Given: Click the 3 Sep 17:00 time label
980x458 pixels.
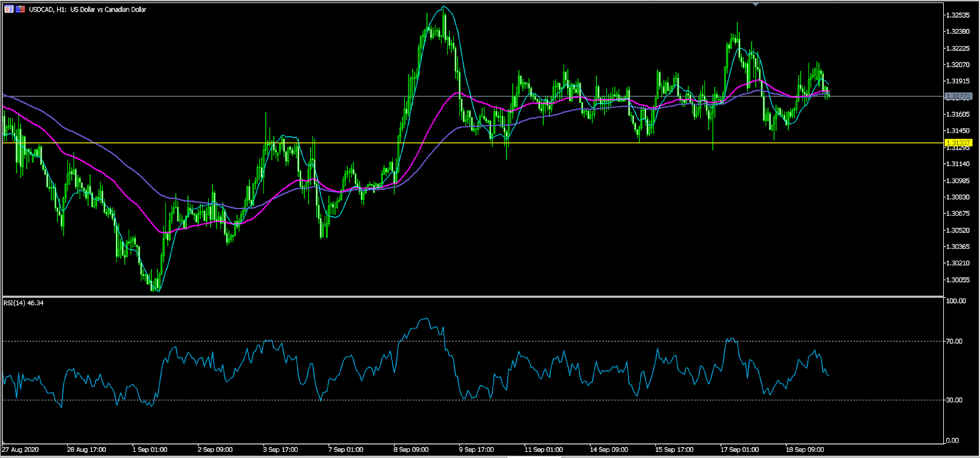Looking at the screenshot, I should tap(281, 449).
